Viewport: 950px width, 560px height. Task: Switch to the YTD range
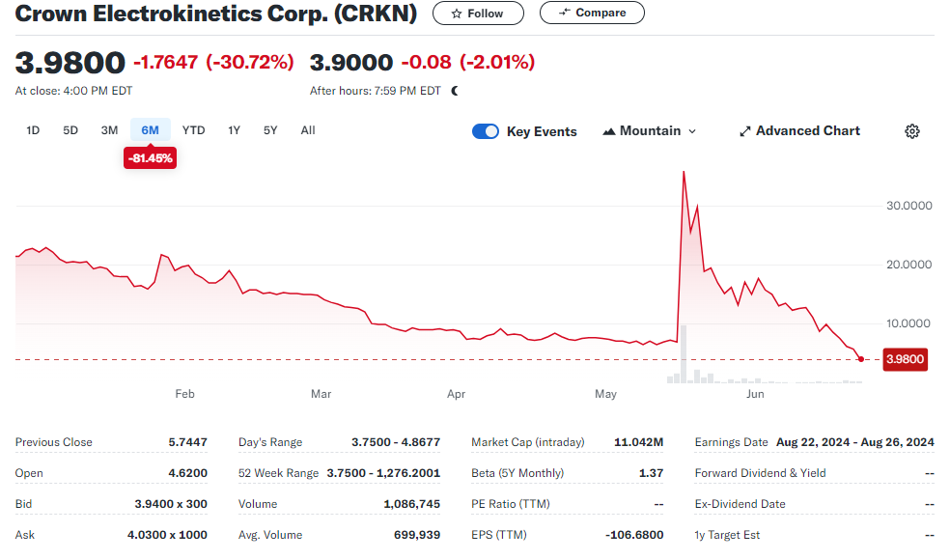point(193,130)
